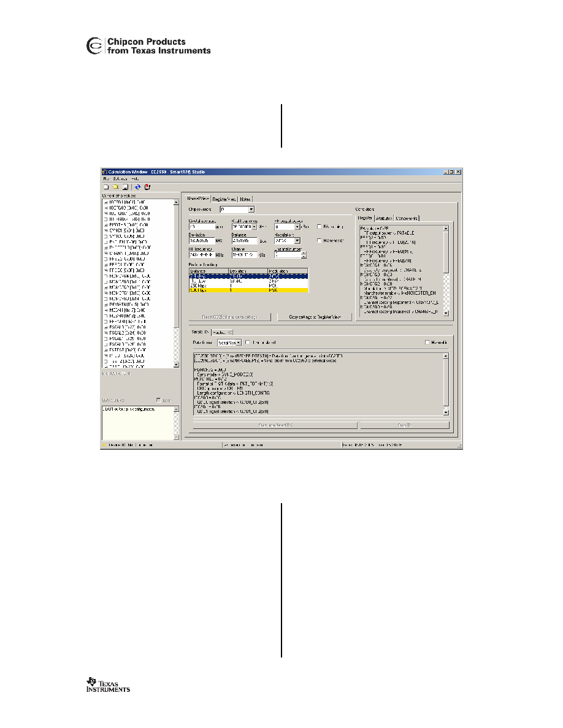Image resolution: width=563 pixels, height=728 pixels.
Task: Click the Crystal accuracy input field
Action: [202, 227]
